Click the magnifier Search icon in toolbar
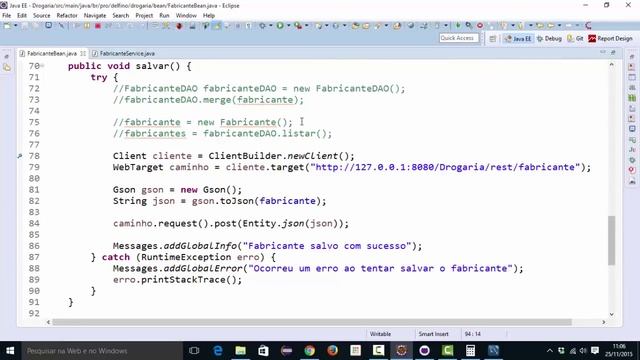The image size is (640, 360). click(x=469, y=25)
